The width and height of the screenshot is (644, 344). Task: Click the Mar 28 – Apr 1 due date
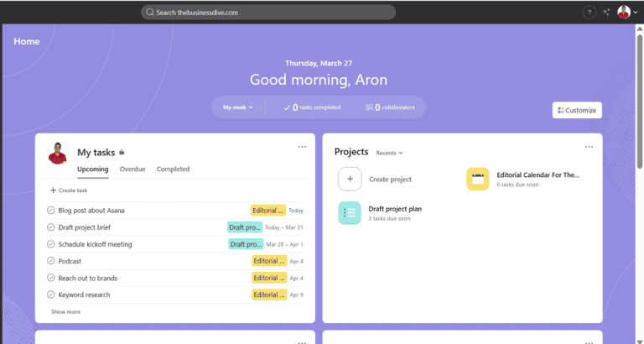(284, 244)
